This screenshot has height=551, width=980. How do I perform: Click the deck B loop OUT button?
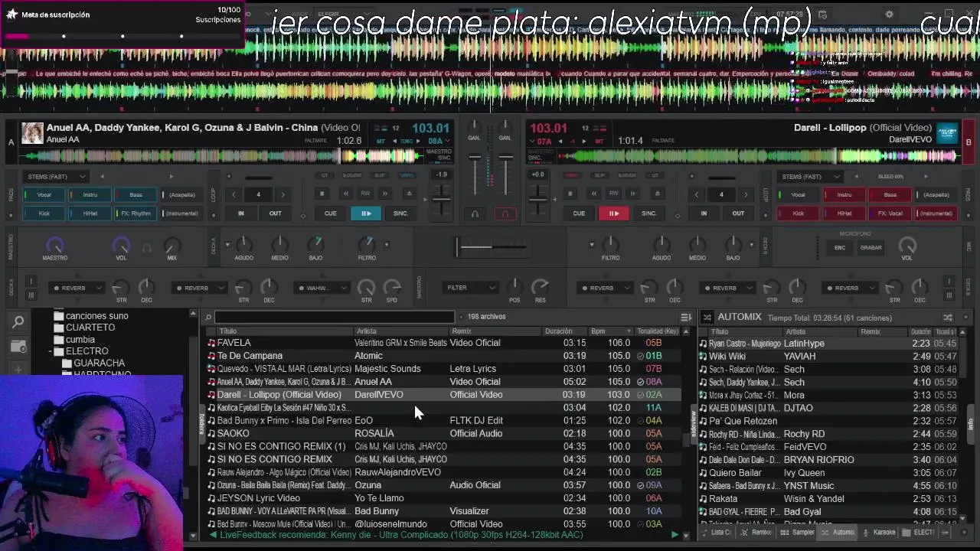coord(737,214)
